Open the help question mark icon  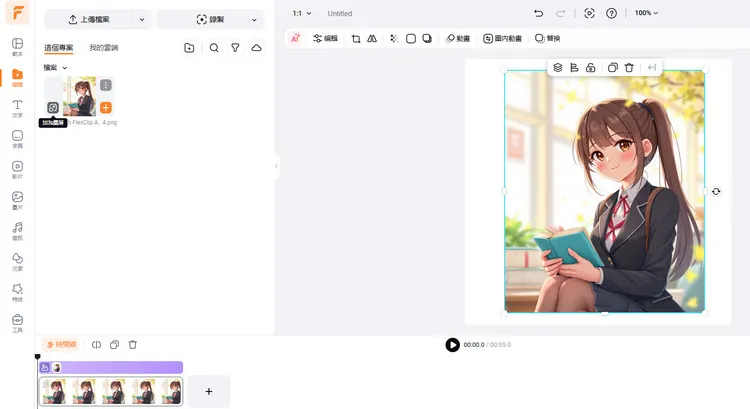click(611, 13)
